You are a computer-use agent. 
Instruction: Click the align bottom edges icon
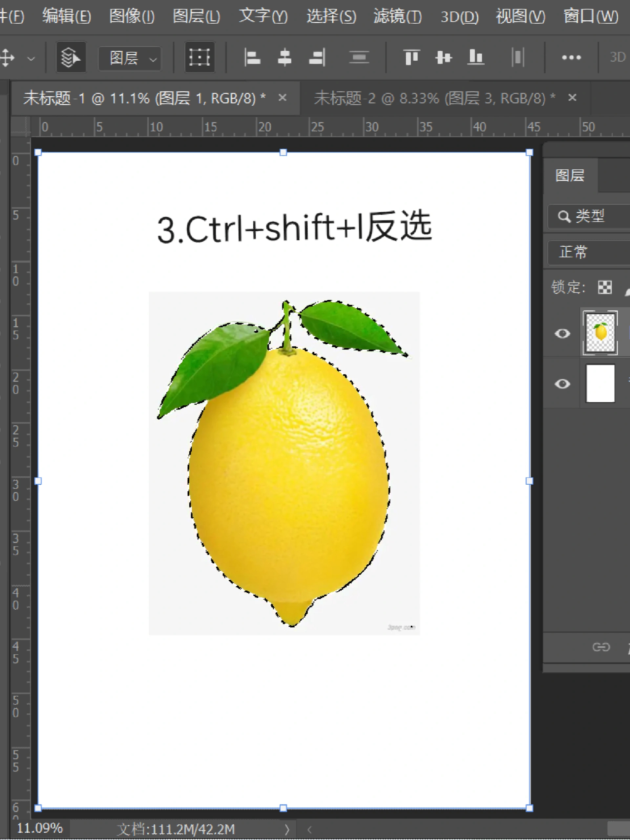(x=476, y=57)
